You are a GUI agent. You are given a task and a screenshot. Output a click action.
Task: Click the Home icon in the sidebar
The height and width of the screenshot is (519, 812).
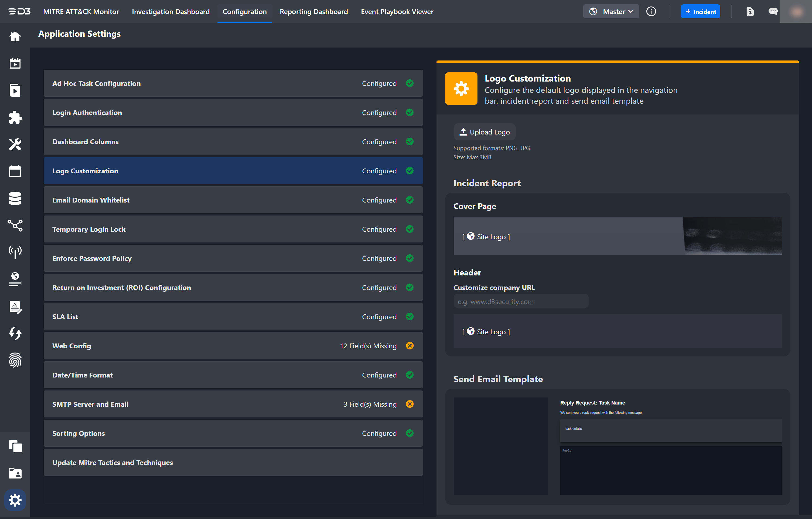click(x=15, y=36)
